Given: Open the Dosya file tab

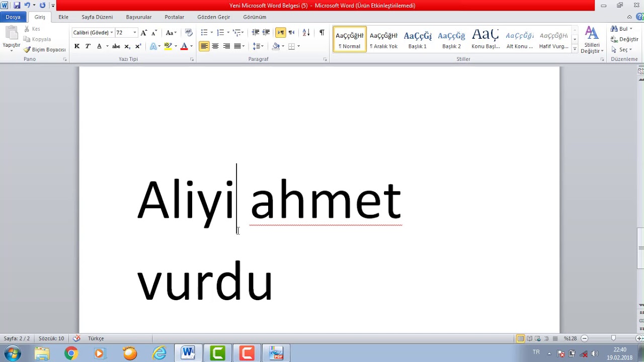Looking at the screenshot, I should [x=13, y=17].
